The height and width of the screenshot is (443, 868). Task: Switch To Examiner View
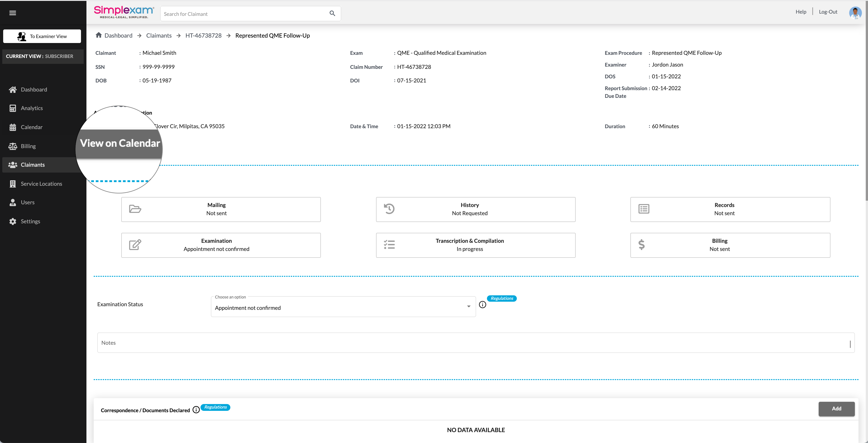(42, 36)
